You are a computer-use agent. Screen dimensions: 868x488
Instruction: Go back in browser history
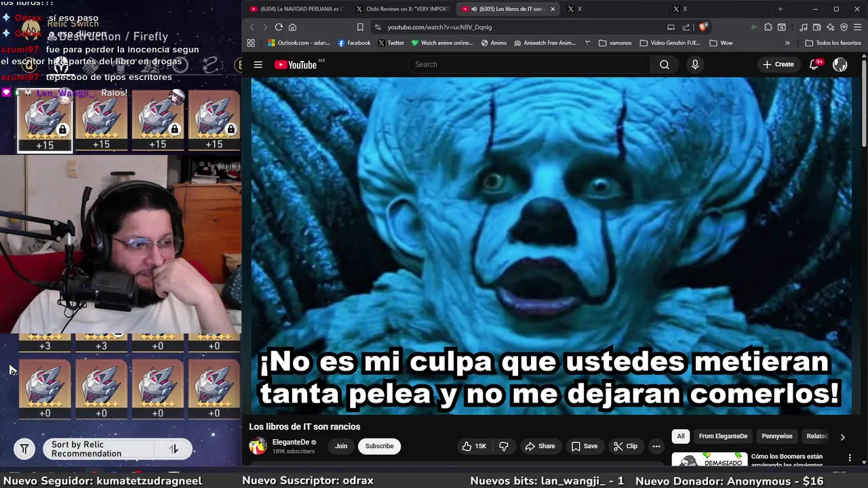tap(252, 27)
